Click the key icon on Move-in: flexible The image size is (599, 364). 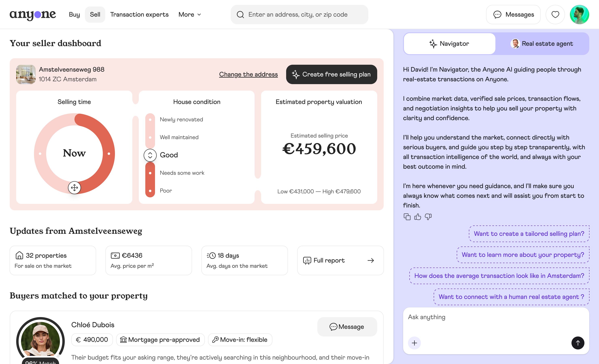[x=215, y=340]
